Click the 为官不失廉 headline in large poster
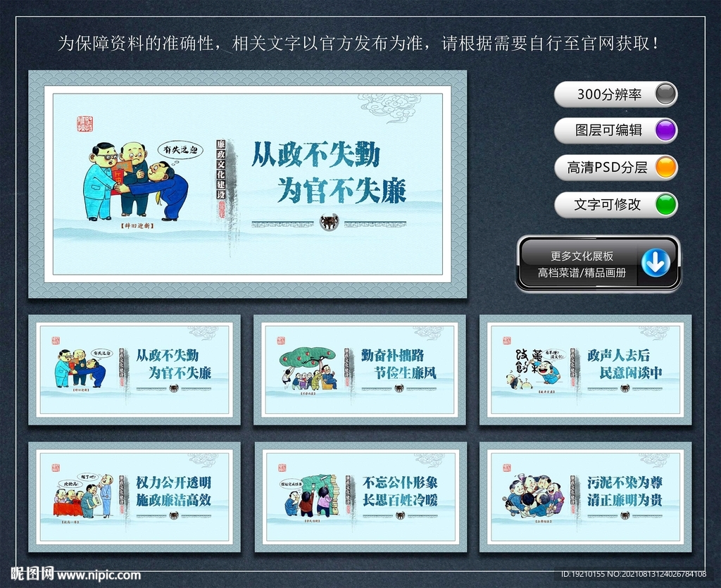This screenshot has height=588, width=721. pyautogui.click(x=341, y=191)
